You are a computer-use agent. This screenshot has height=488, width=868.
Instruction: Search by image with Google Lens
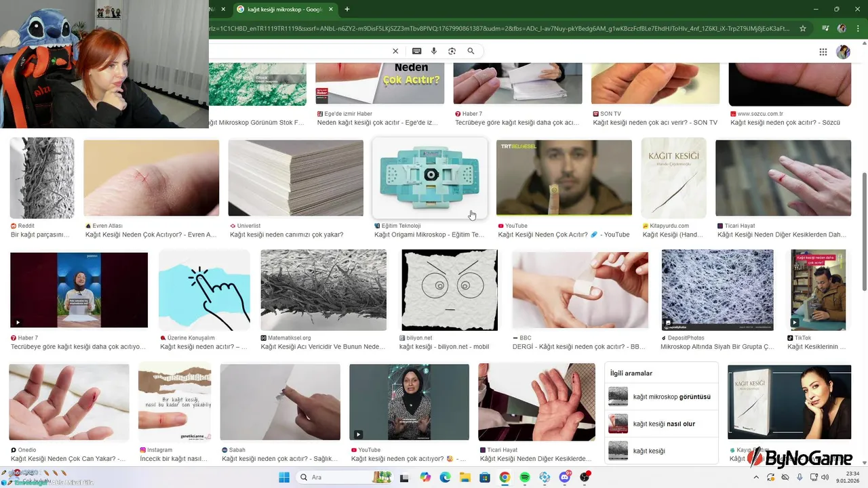click(x=452, y=52)
